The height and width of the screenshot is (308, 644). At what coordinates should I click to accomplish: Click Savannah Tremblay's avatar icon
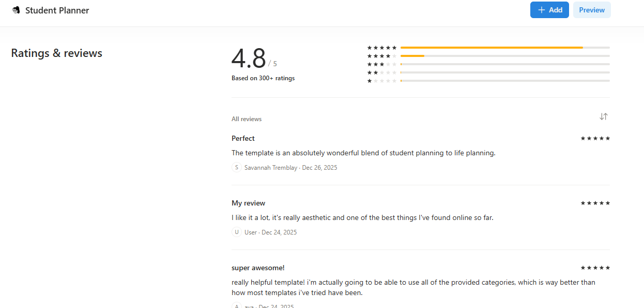pos(237,167)
